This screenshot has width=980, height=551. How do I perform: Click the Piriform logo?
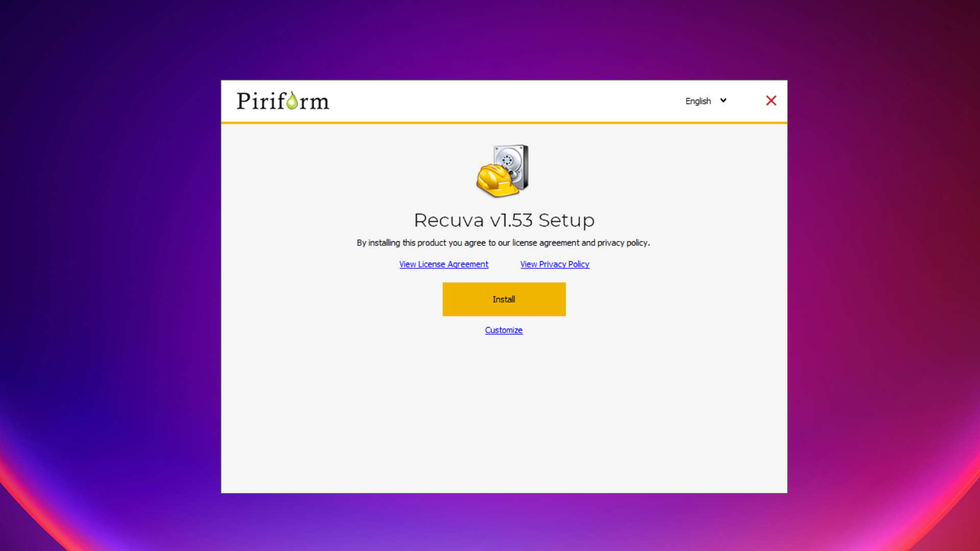click(283, 101)
